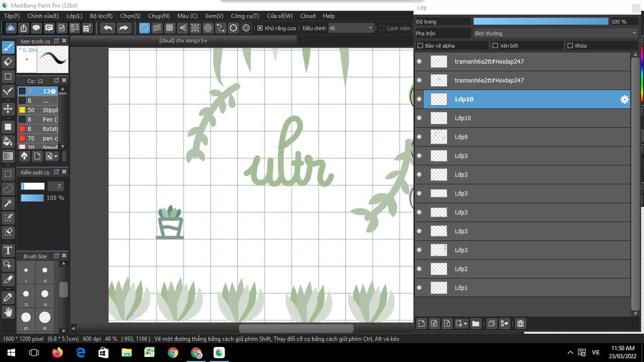Select the Bucket fill tool
644x362 pixels.
8,141
